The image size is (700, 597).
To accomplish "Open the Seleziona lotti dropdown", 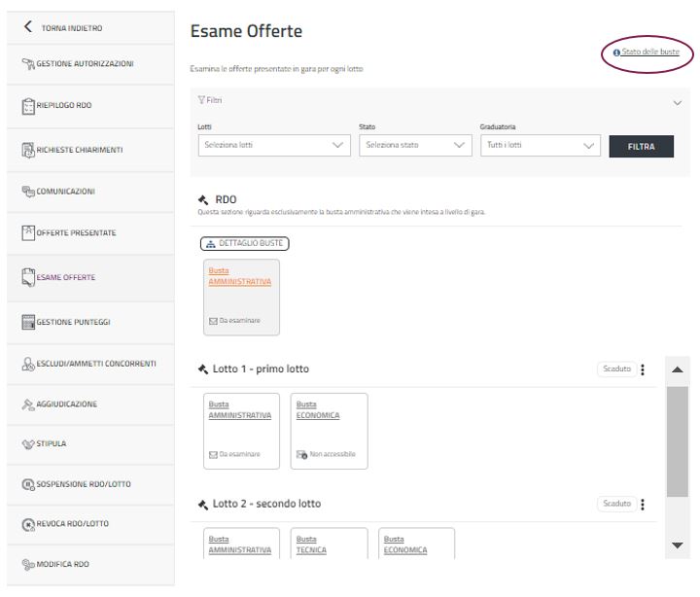I will [x=274, y=146].
